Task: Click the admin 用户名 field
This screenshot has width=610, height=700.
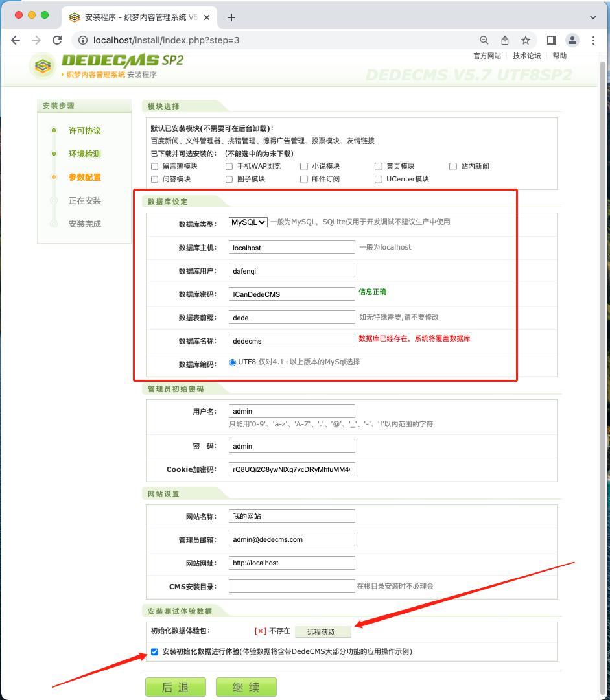Action: [x=292, y=411]
